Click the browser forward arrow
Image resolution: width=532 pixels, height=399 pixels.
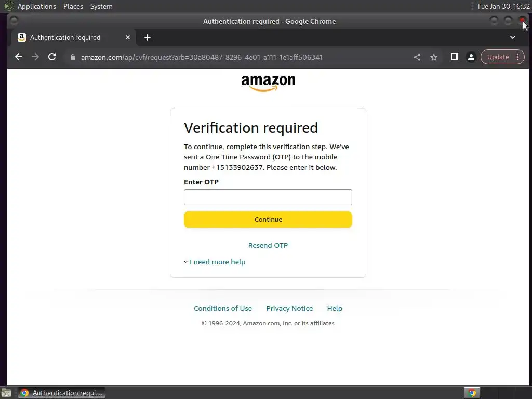pyautogui.click(x=35, y=57)
